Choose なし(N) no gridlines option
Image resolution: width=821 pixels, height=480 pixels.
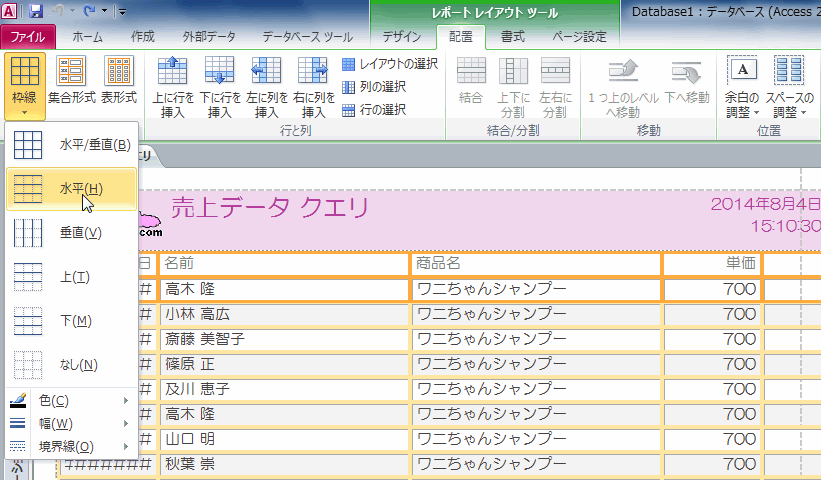[x=72, y=365]
